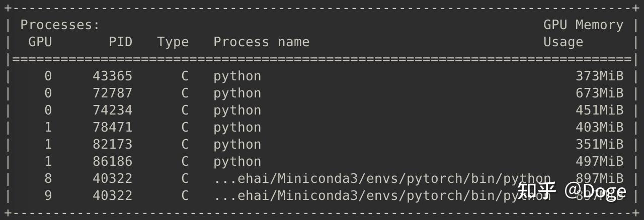Image resolution: width=644 pixels, height=220 pixels.
Task: Click the "GPU Memory" header text
Action: point(583,25)
